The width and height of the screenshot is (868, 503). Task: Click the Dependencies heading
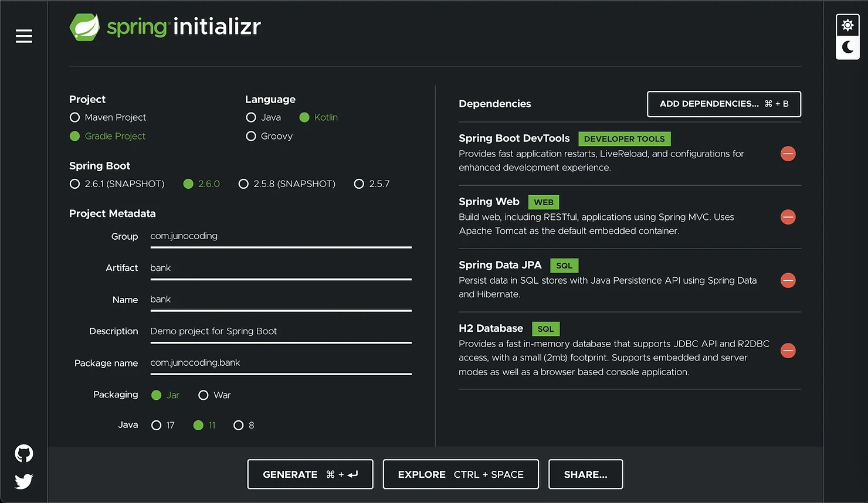pos(495,104)
